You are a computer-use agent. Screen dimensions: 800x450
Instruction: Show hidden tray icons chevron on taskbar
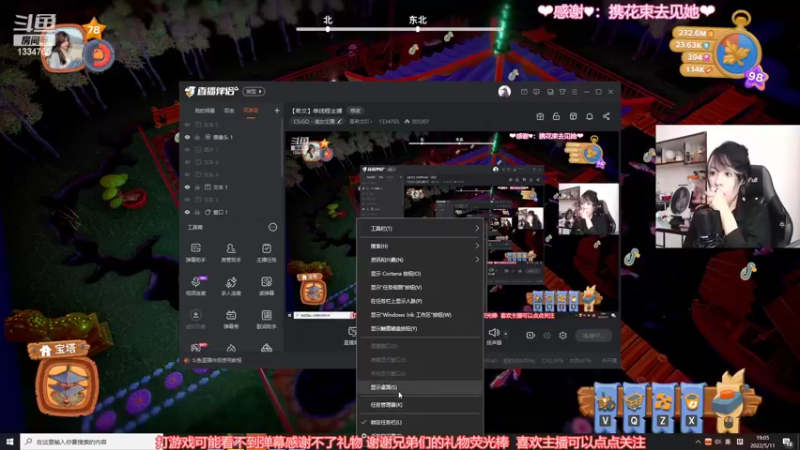[x=697, y=442]
